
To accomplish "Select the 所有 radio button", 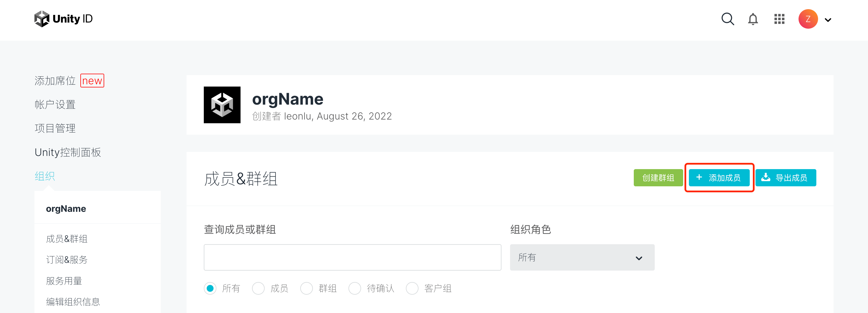I will tap(210, 288).
